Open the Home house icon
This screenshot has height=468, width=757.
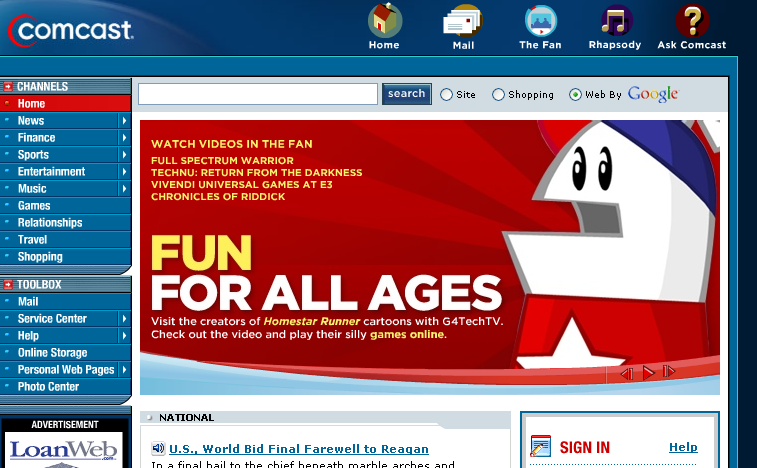point(384,20)
